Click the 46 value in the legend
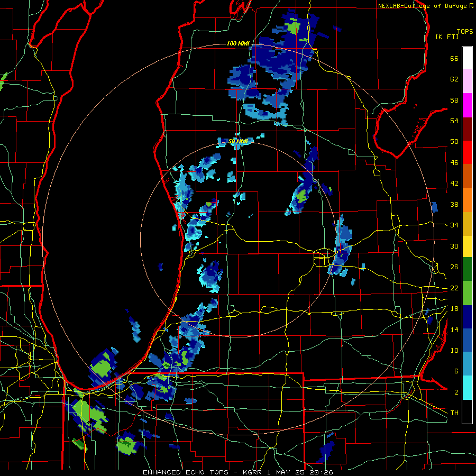Screen dimensions: 476x476 [454, 163]
